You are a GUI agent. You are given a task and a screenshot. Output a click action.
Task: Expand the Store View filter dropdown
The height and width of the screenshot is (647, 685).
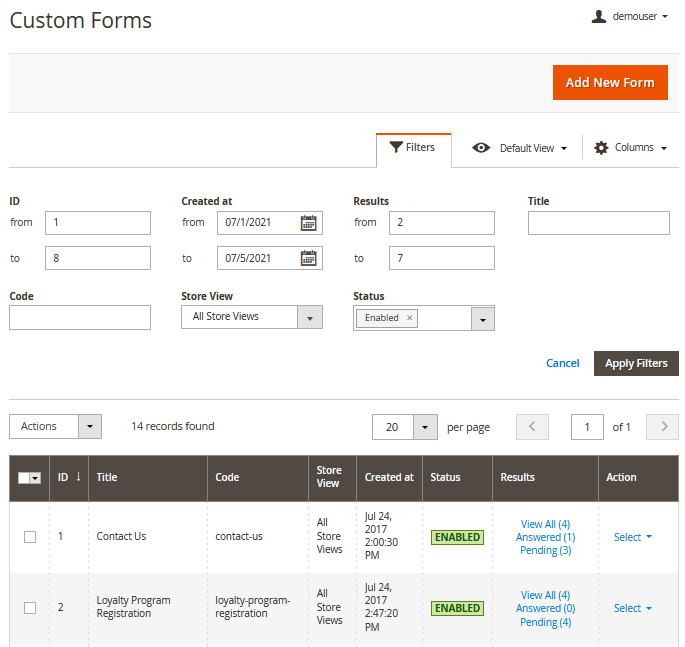coord(310,317)
